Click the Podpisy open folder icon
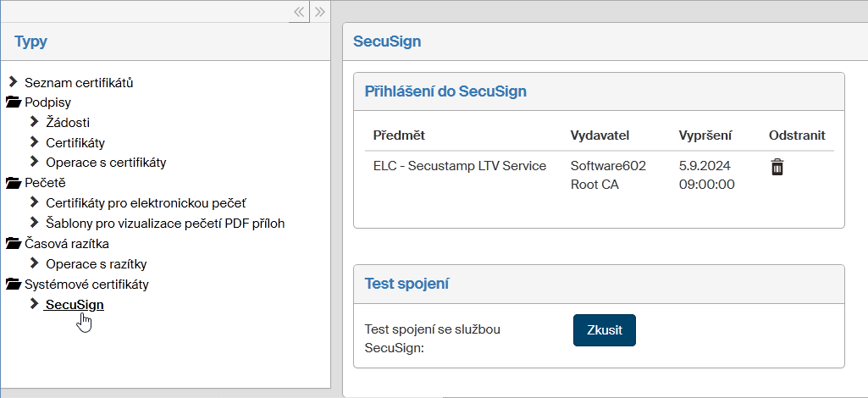 click(x=14, y=102)
